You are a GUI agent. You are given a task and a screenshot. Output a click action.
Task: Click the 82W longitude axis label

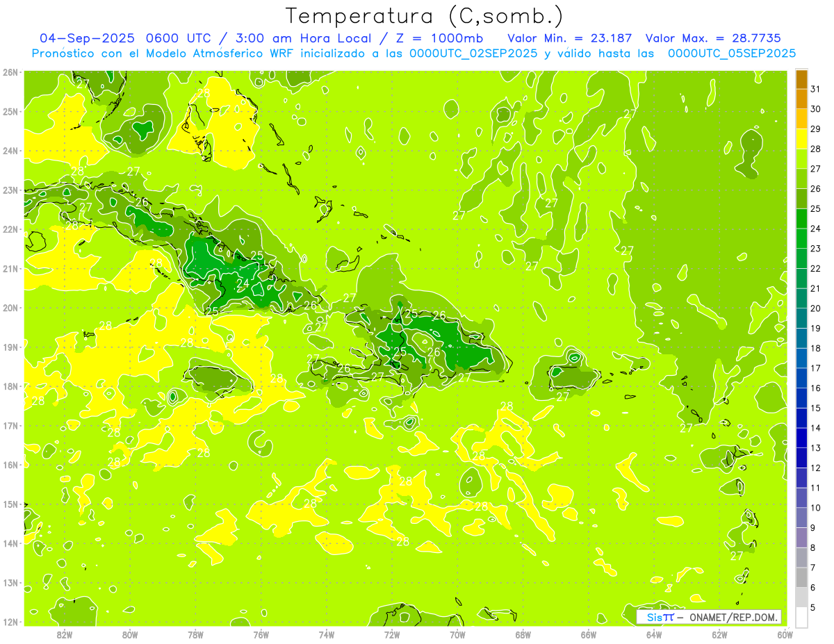(65, 634)
